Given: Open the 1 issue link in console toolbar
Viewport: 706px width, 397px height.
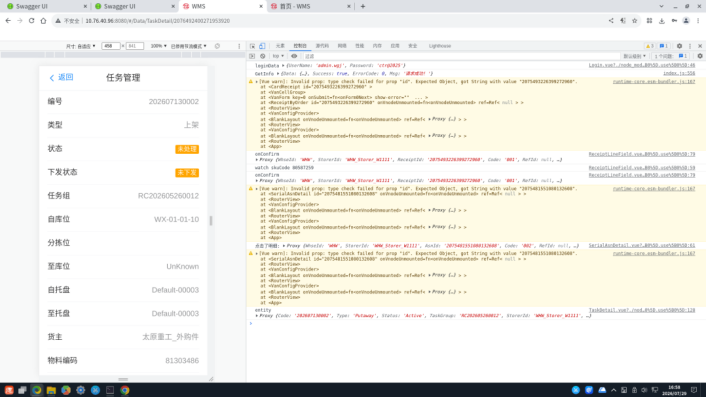Looking at the screenshot, I should coord(671,56).
